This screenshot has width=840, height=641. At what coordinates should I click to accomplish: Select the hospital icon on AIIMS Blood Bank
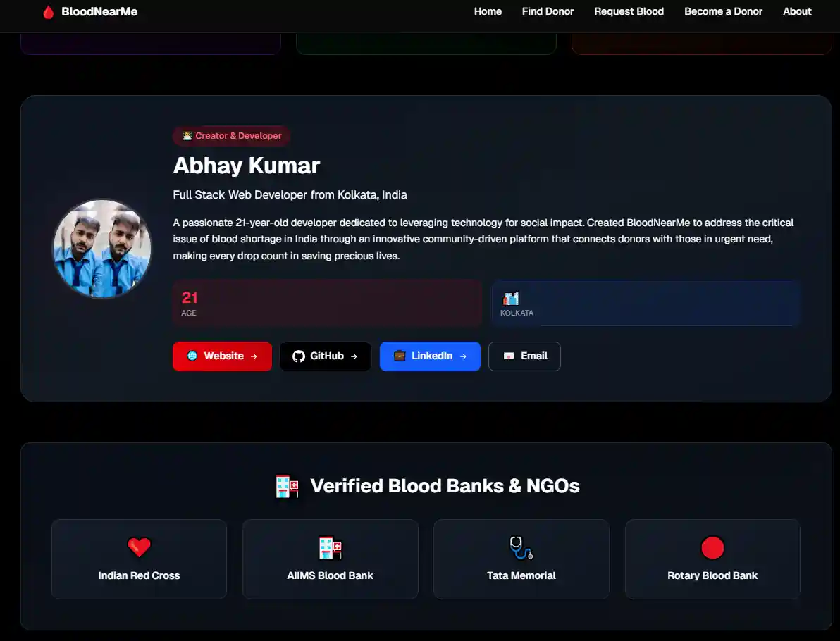(x=330, y=547)
